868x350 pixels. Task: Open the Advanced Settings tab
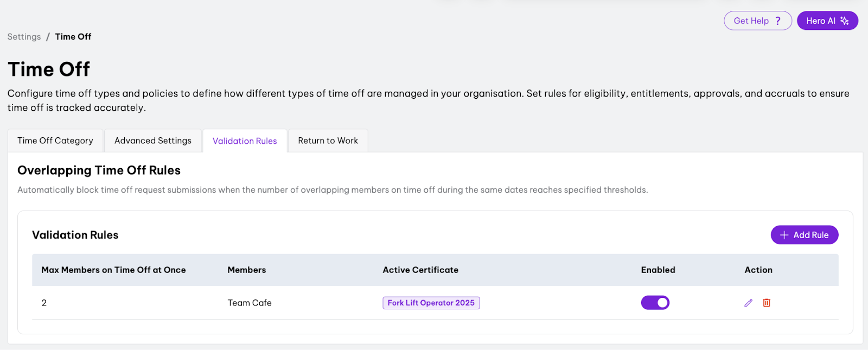153,141
